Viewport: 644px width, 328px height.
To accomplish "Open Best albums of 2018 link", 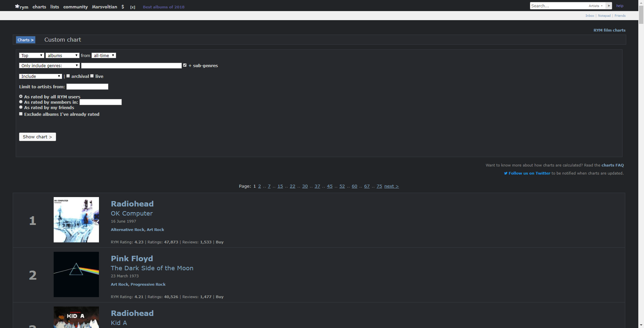I will [x=164, y=7].
